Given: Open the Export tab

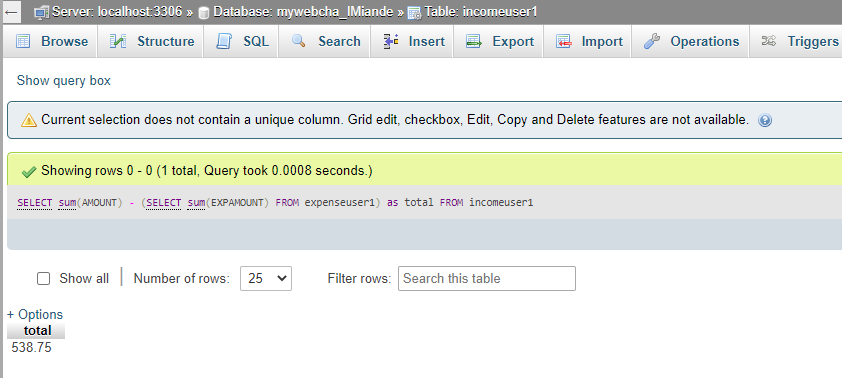Looking at the screenshot, I should (499, 41).
